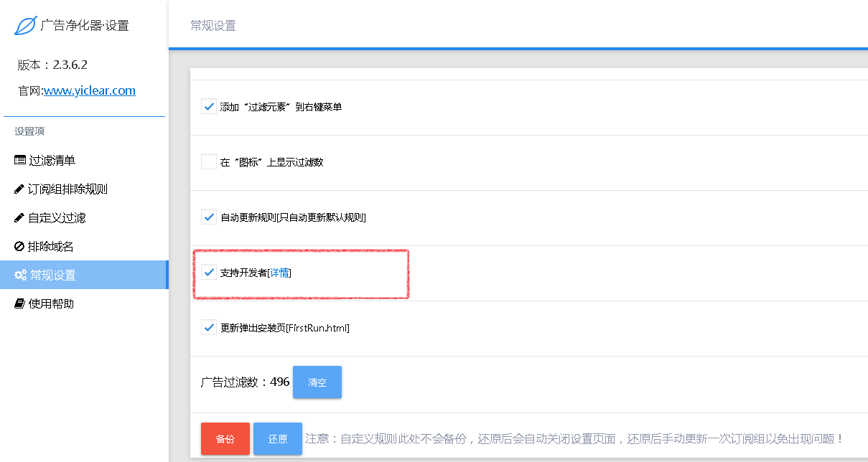The height and width of the screenshot is (462, 868).
Task: Click the ban icon beside 排除域名
Action: 19,247
